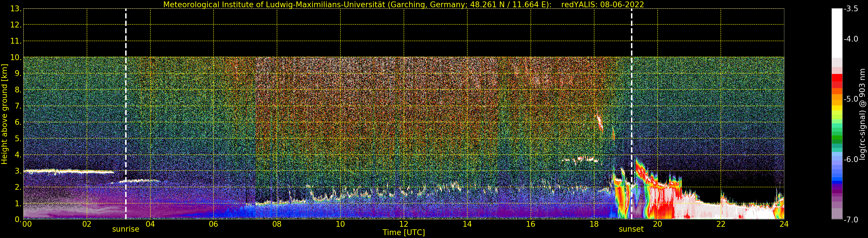The width and height of the screenshot is (868, 238).
Task: Click the red section of the colorbar
Action: 837,81
